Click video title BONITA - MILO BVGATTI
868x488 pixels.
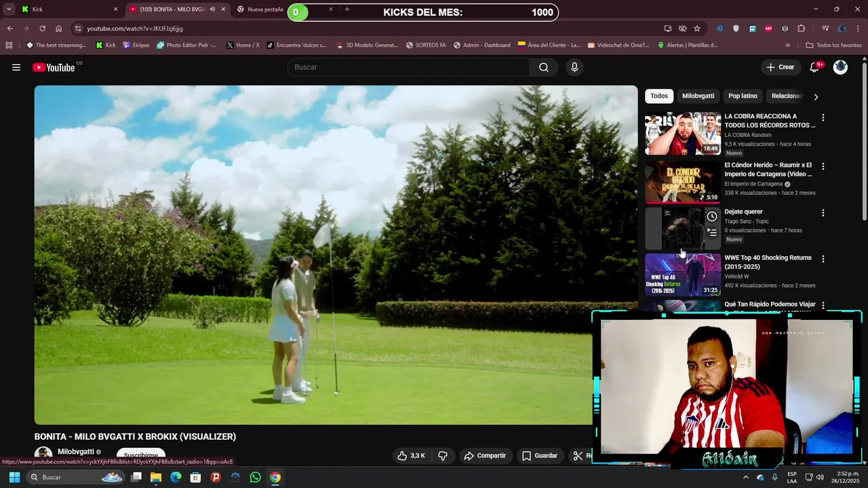[x=135, y=436]
